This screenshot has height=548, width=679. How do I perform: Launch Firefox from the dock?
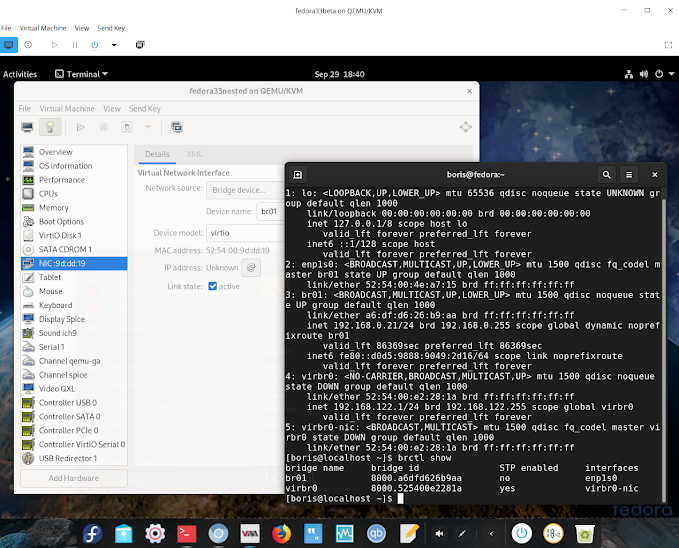281,534
